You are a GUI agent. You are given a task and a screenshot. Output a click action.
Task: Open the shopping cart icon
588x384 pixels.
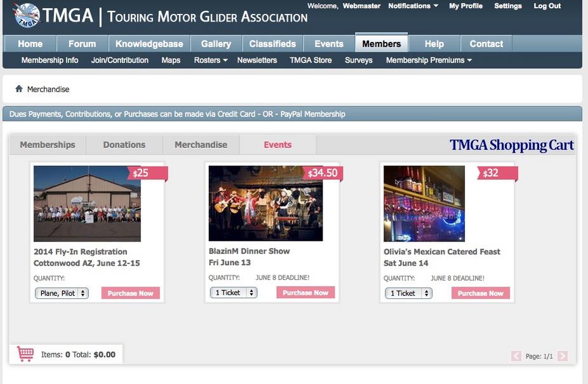[25, 354]
